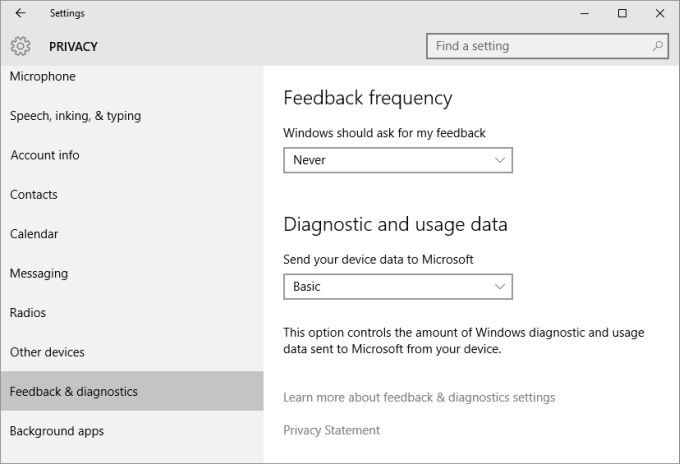Open the Privacy Statement link

331,430
